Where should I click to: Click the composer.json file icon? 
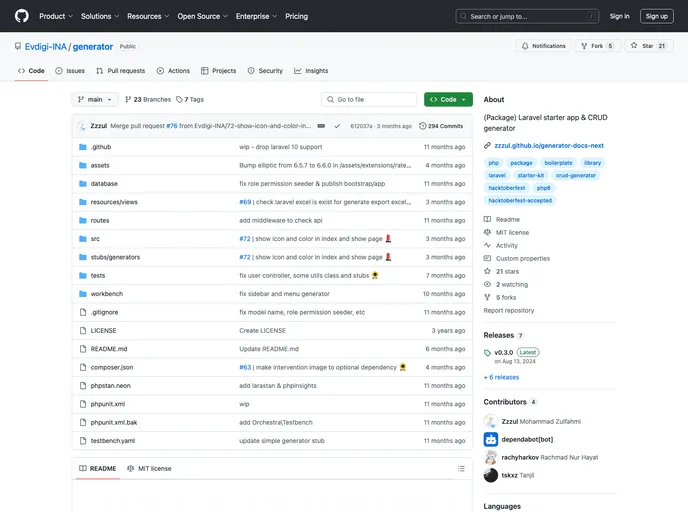click(x=83, y=367)
